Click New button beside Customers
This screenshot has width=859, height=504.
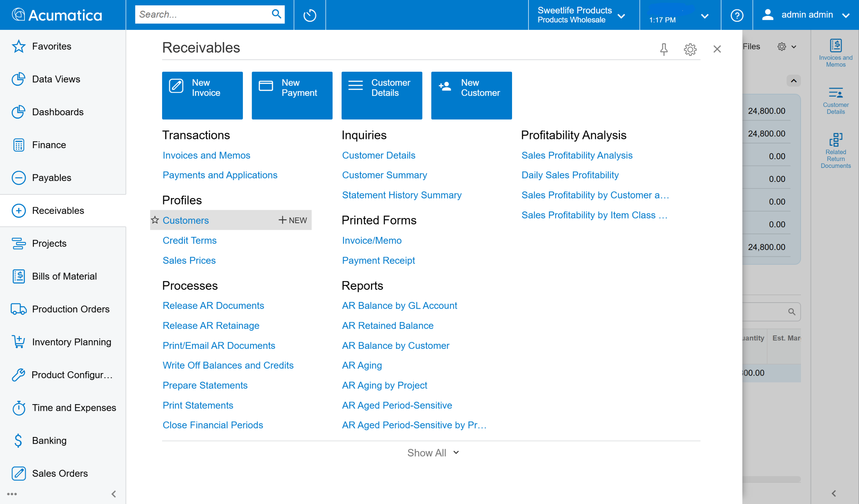tap(293, 220)
